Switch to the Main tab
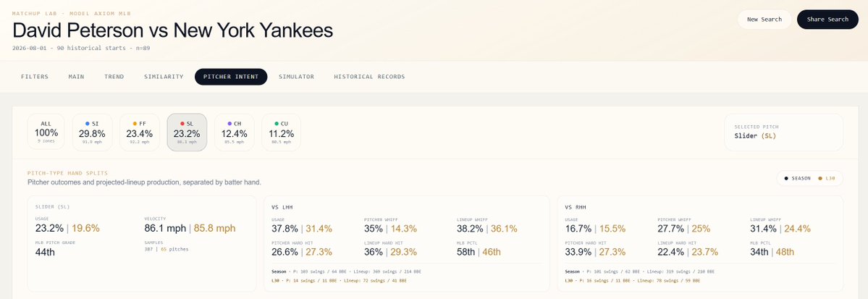 77,77
